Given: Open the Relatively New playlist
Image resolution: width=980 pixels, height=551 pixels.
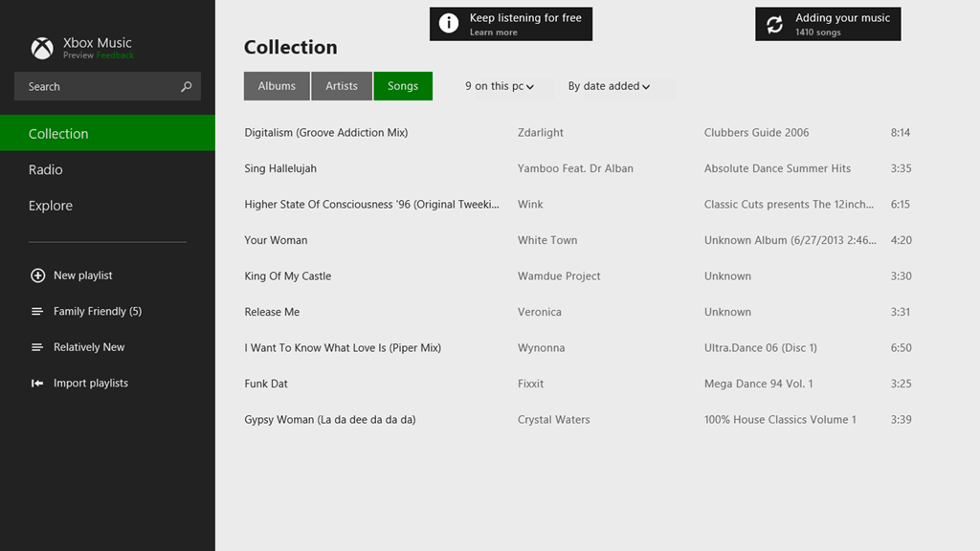Looking at the screenshot, I should pyautogui.click(x=89, y=347).
